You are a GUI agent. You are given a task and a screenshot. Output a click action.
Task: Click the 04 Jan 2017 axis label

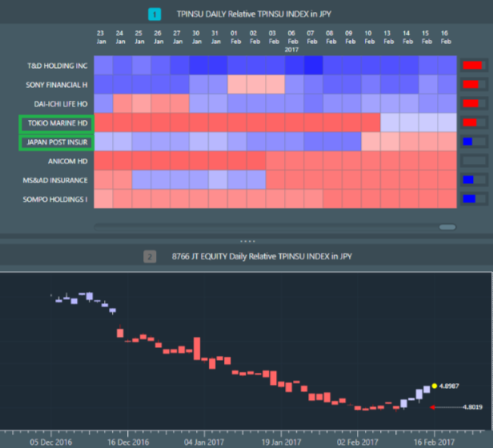204,442
